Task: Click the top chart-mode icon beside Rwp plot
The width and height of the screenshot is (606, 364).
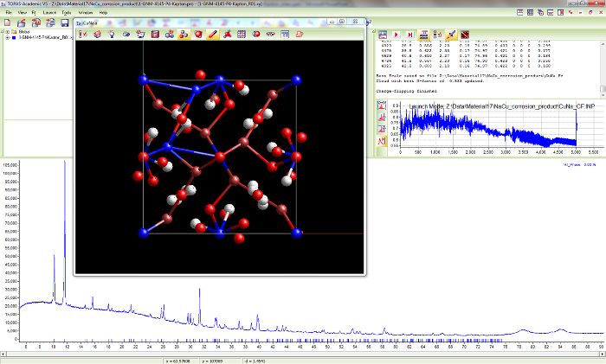Action: pos(381,105)
